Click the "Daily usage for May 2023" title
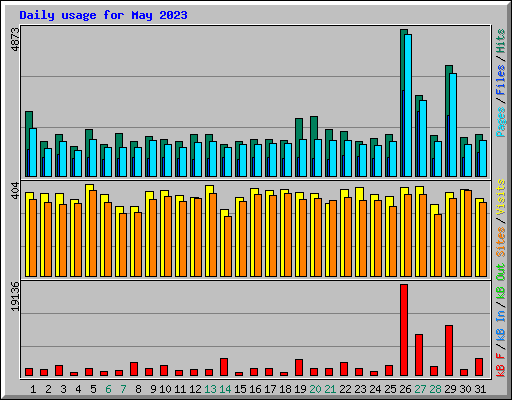Viewport: 512px width, 400px height. coord(103,15)
